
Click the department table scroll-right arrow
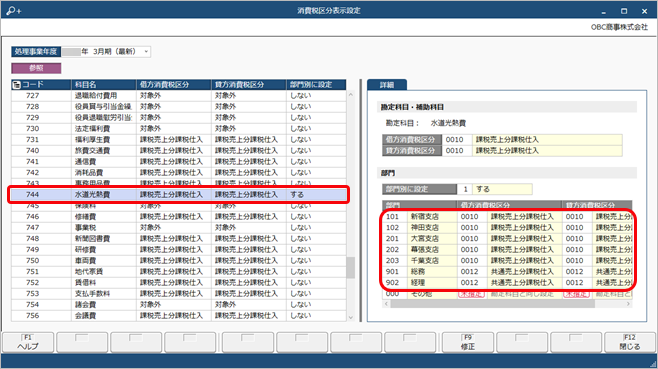[x=628, y=304]
